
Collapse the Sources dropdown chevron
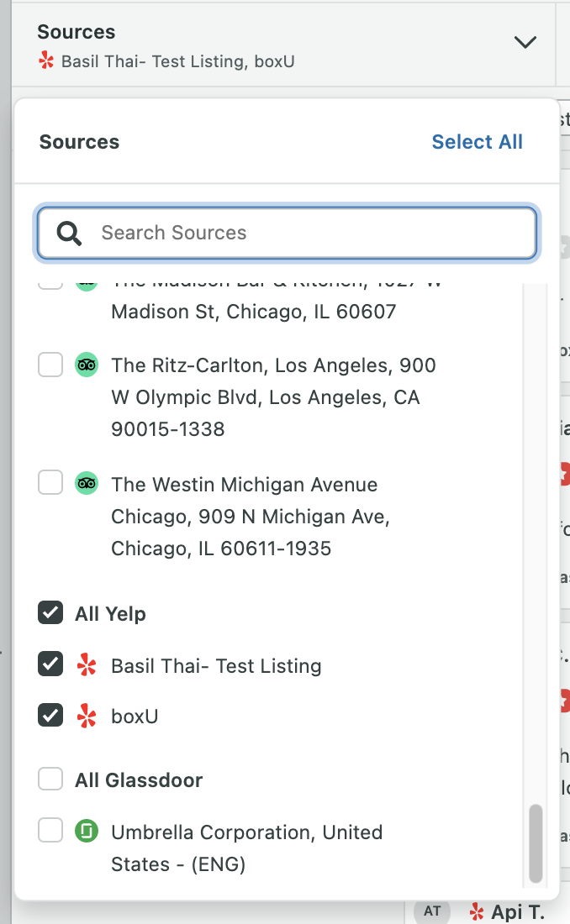(525, 43)
